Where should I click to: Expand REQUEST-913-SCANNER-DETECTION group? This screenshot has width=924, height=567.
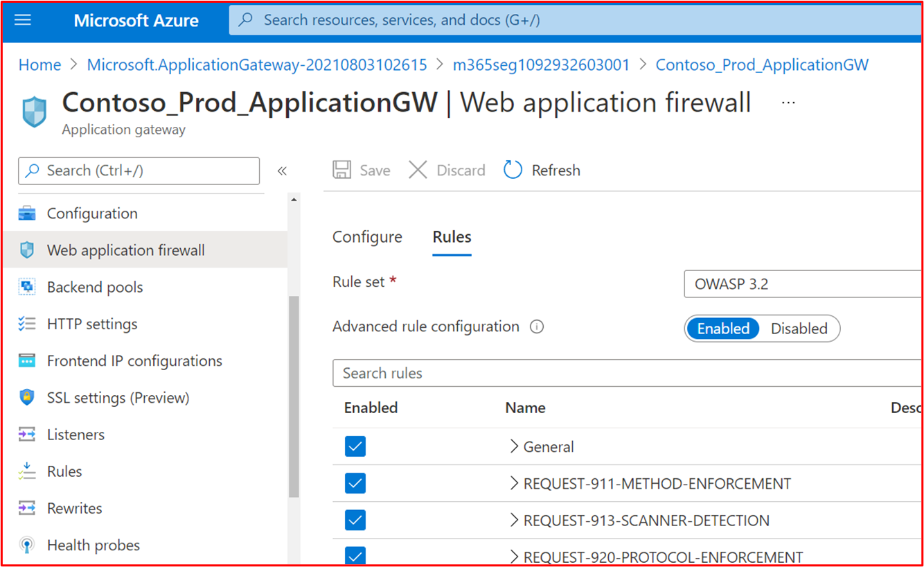point(514,520)
